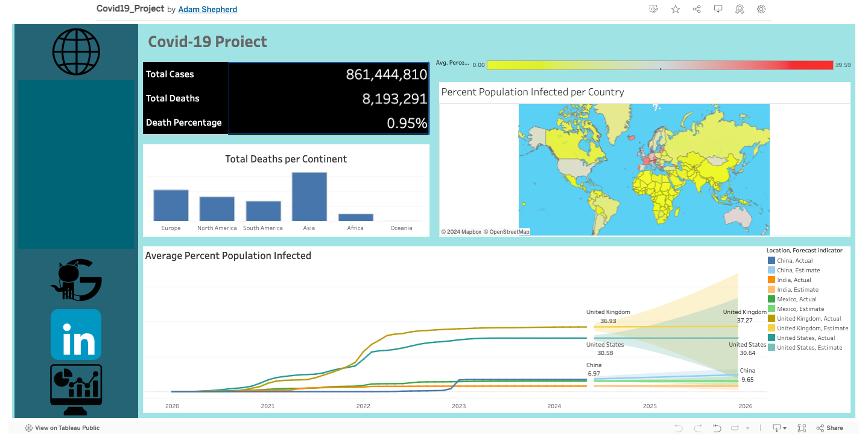The width and height of the screenshot is (868, 442).
Task: Click the Redo arrow in the bottom toolbar
Action: pos(699,428)
